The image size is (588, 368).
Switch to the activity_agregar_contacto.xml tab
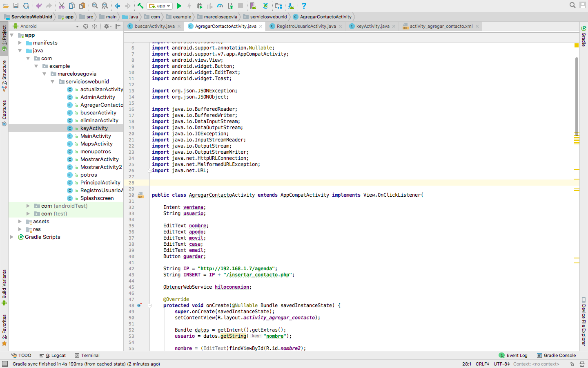coord(441,26)
